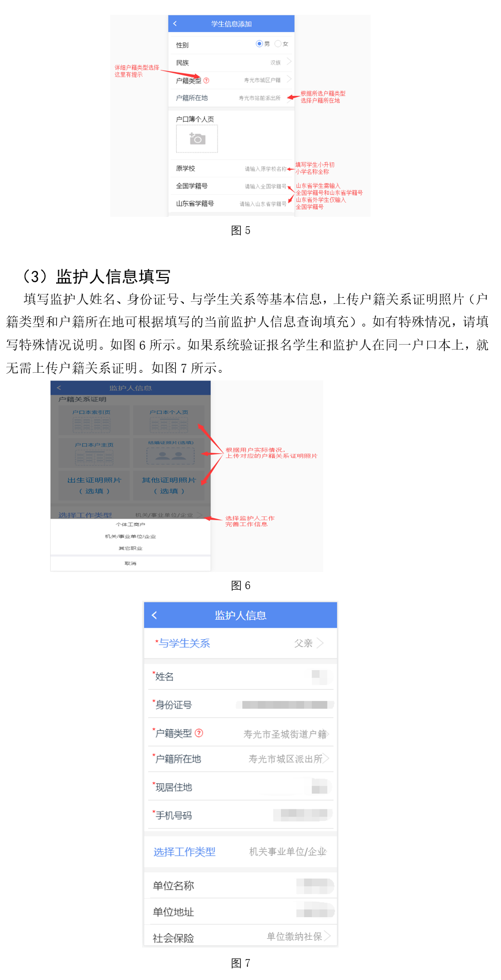Tap back arrow in blue 监护人信息 header in figure 7
The image size is (501, 980).
pyautogui.click(x=155, y=616)
